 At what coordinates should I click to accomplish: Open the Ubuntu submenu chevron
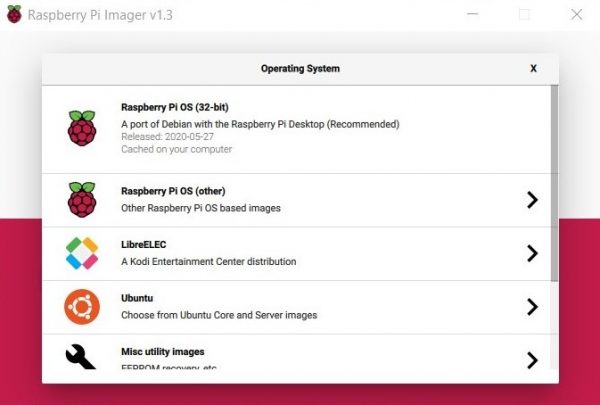(x=532, y=307)
